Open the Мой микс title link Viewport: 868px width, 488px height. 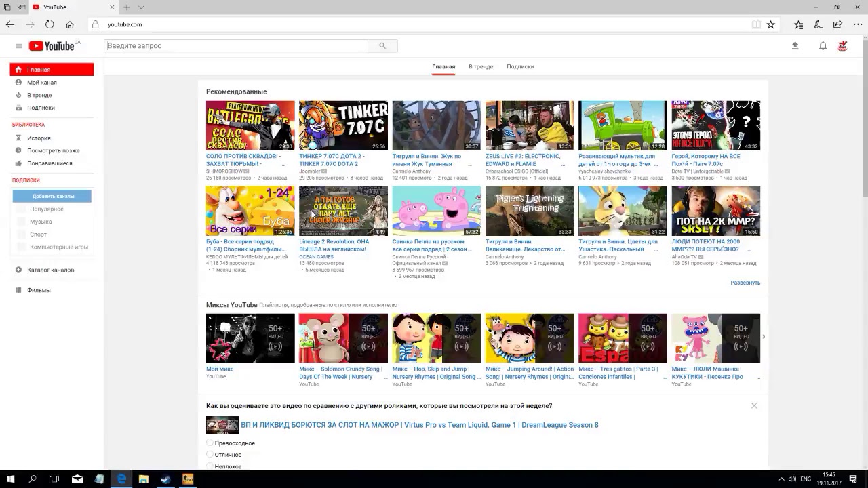pos(220,369)
